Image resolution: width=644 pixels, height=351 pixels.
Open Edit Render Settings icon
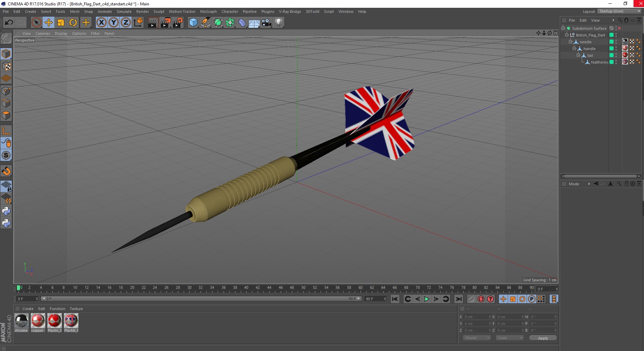[178, 23]
